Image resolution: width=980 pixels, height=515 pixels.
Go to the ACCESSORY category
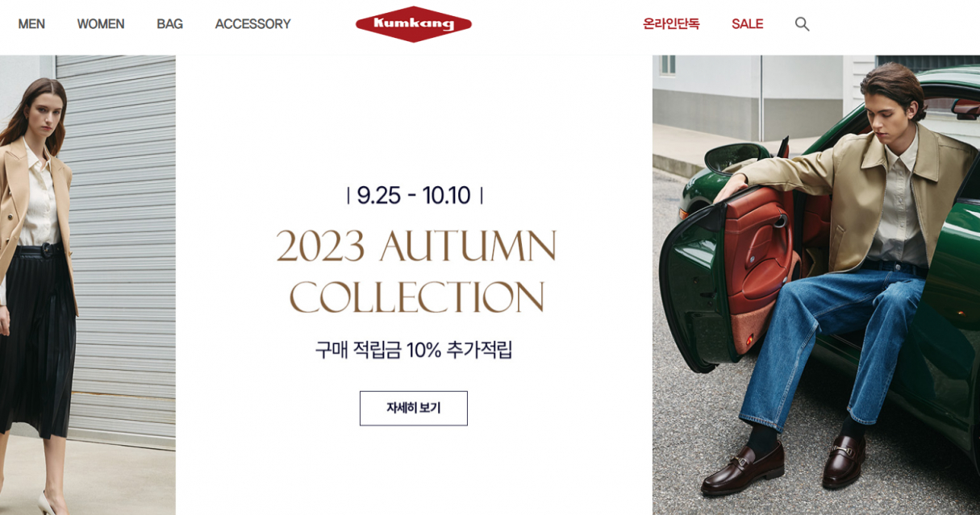pyautogui.click(x=252, y=24)
